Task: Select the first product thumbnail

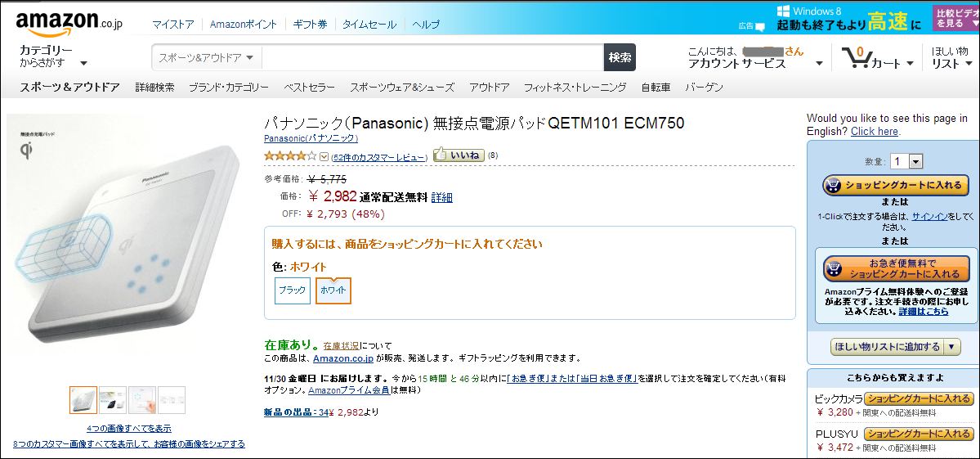Action: [83, 400]
